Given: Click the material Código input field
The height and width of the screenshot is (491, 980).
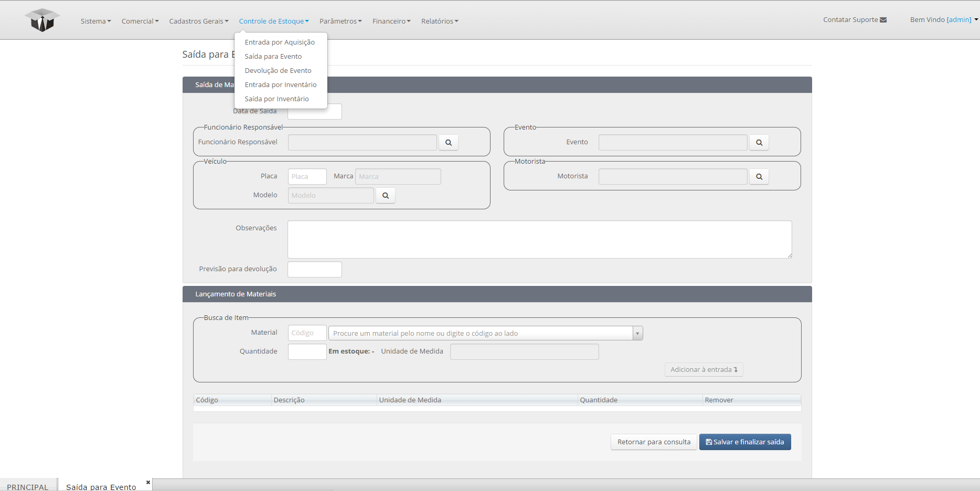Looking at the screenshot, I should (307, 333).
